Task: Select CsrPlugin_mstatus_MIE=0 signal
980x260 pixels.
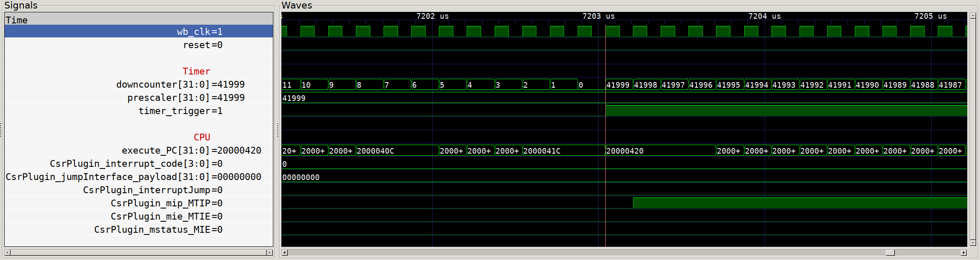Action: pyautogui.click(x=139, y=229)
